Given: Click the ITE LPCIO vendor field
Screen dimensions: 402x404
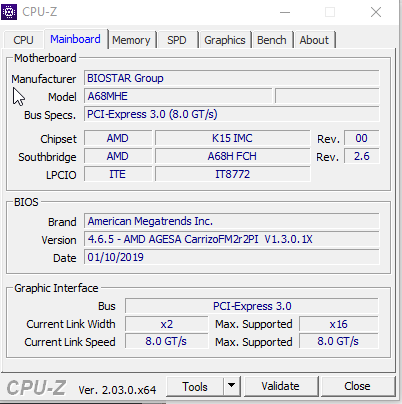Looking at the screenshot, I should point(118,174).
